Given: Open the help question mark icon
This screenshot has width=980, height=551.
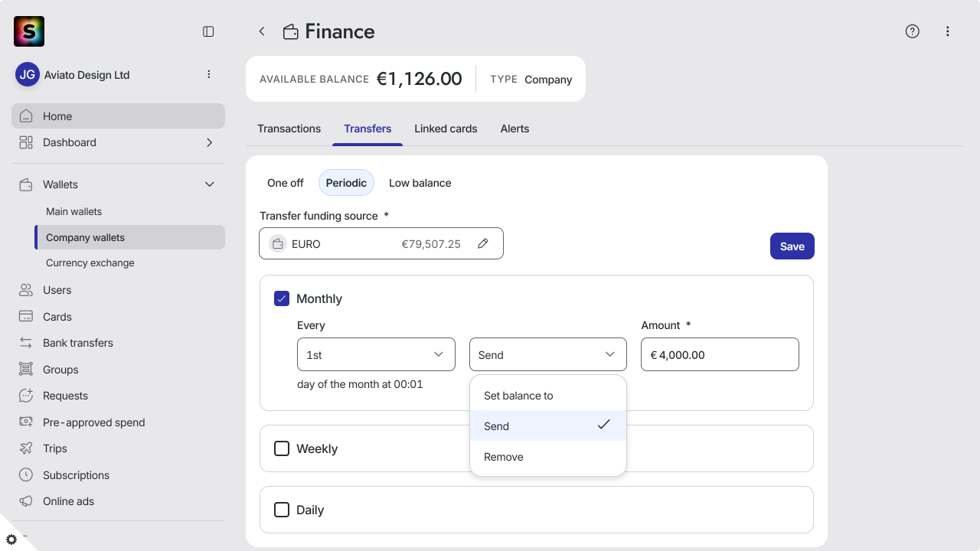Looking at the screenshot, I should tap(912, 31).
